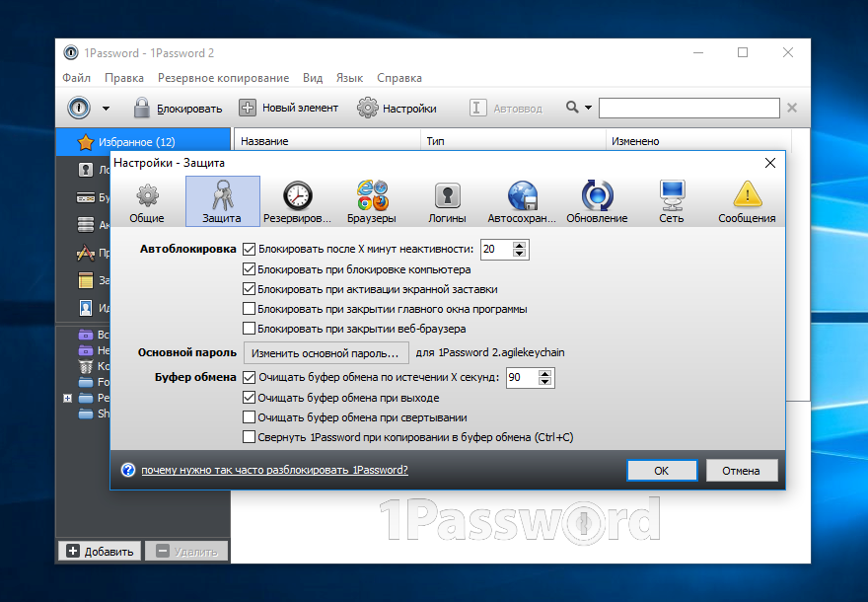This screenshot has width=868, height=602.
Task: Open the search options dropdown arrow
Action: coord(588,108)
